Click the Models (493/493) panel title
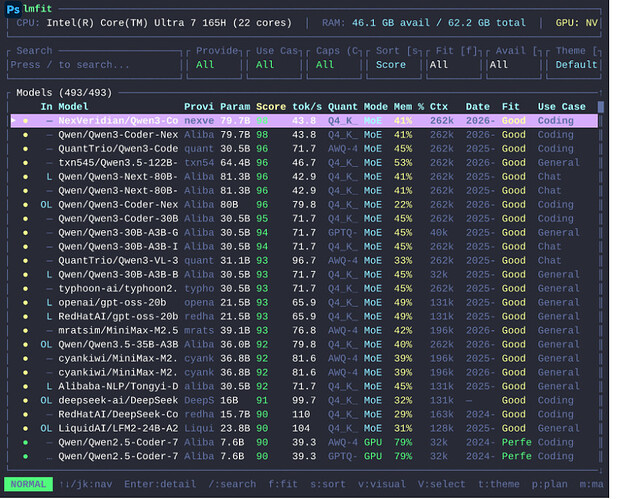This screenshot has height=499, width=626. 64,93
